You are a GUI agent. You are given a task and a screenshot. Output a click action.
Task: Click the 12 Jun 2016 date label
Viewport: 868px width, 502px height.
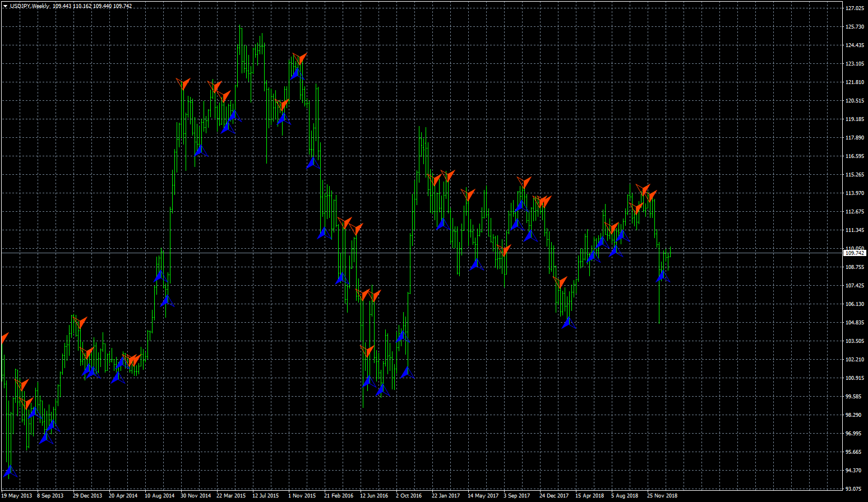pos(374,496)
